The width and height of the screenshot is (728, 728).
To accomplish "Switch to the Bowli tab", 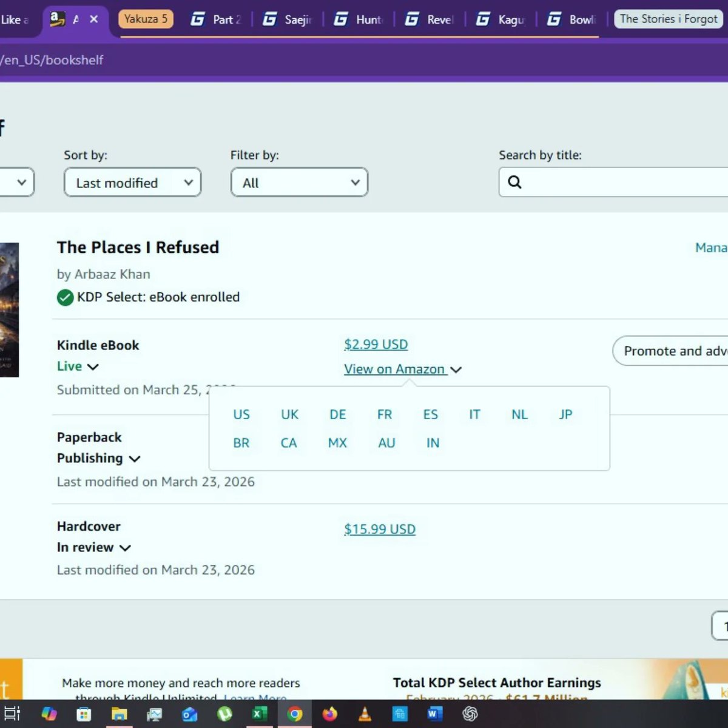I will (571, 19).
